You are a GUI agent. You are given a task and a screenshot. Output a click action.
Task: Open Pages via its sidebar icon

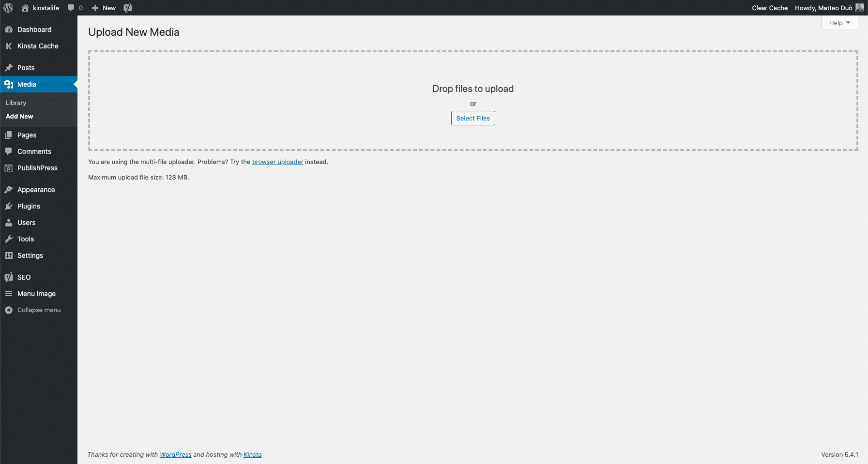pos(9,135)
